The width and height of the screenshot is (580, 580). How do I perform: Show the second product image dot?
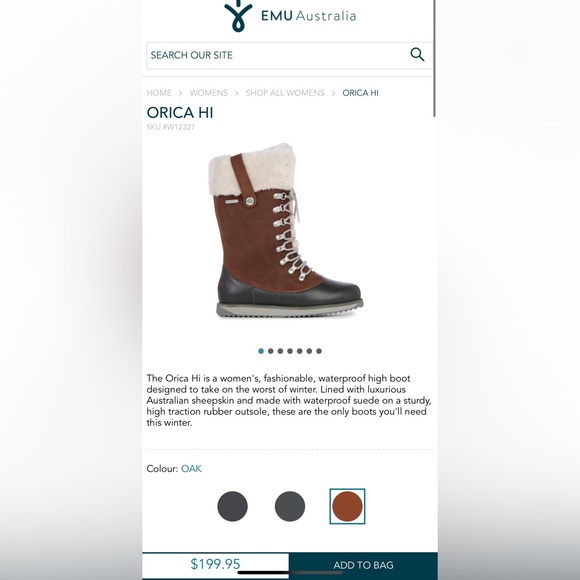click(271, 351)
